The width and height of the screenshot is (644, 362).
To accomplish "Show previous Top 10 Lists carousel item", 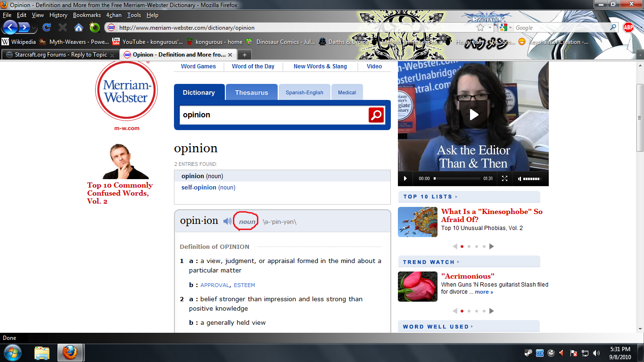I will coord(455,247).
